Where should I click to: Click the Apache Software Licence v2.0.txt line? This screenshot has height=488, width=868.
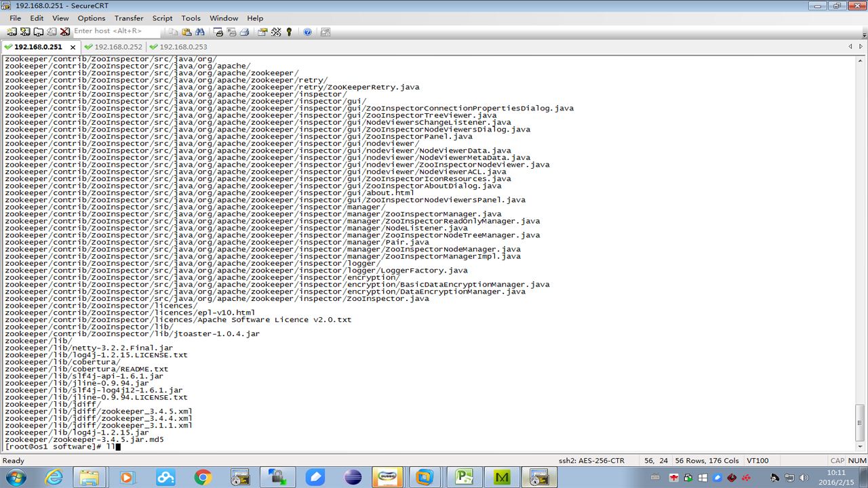coord(178,320)
